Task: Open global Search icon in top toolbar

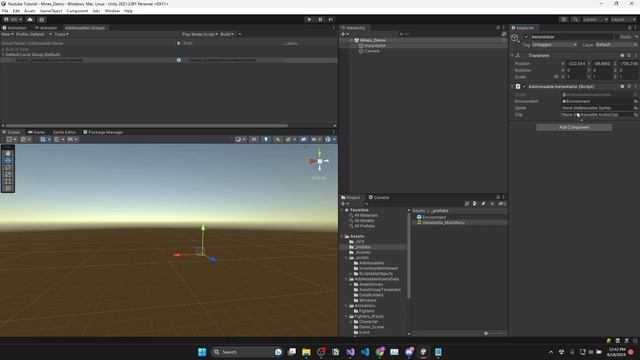Action: tap(575, 19)
